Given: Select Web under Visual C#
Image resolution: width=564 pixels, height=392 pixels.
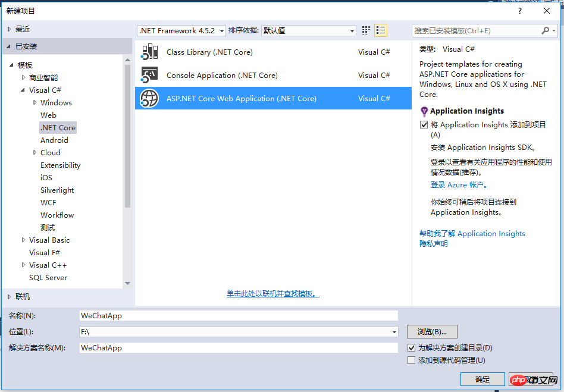Looking at the screenshot, I should point(48,115).
